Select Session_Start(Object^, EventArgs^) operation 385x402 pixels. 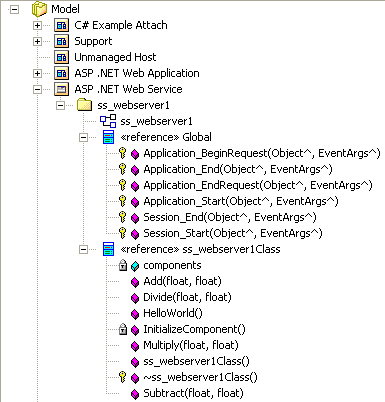233,234
